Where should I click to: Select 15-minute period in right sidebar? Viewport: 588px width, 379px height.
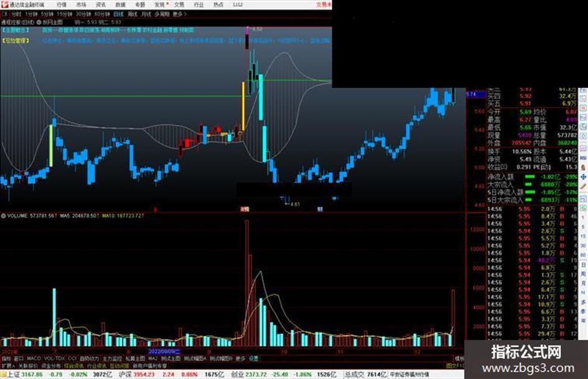(x=583, y=236)
